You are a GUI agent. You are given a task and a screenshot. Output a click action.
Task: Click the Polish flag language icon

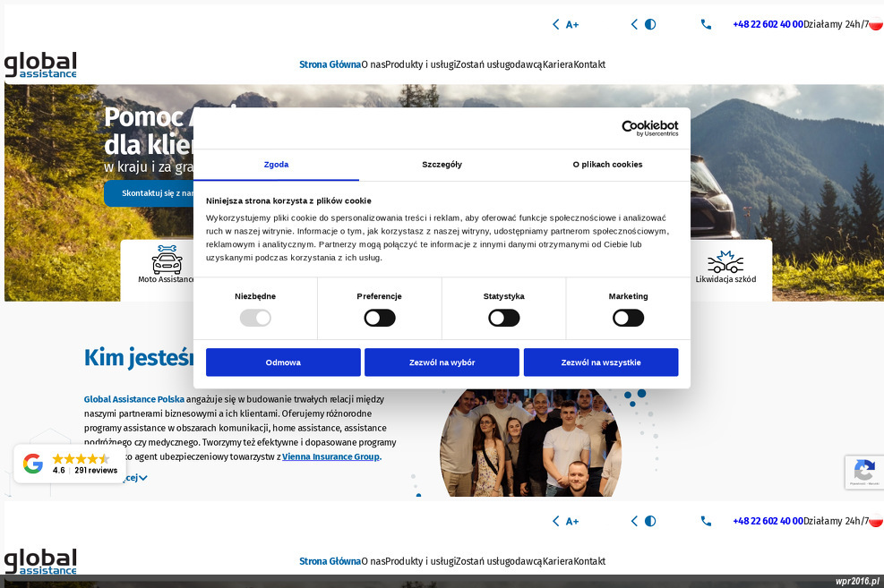click(x=876, y=24)
